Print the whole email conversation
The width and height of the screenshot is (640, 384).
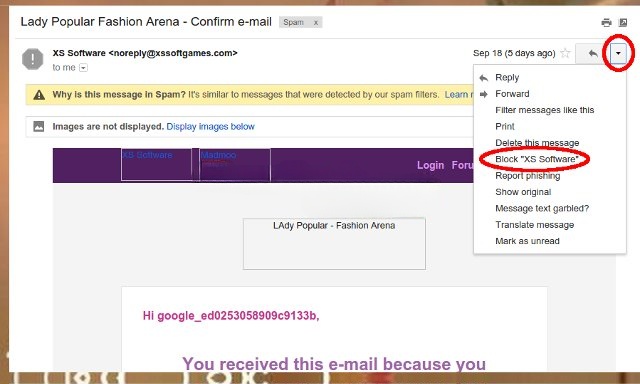click(x=607, y=22)
